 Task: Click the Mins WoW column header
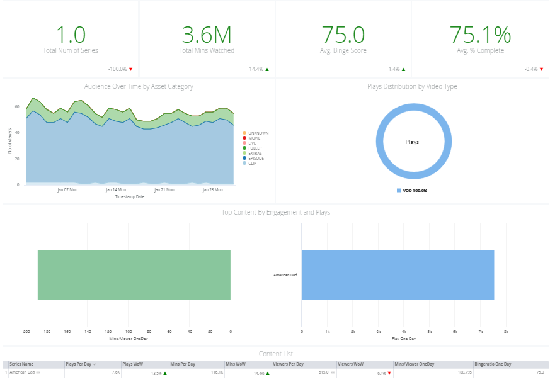(236, 364)
